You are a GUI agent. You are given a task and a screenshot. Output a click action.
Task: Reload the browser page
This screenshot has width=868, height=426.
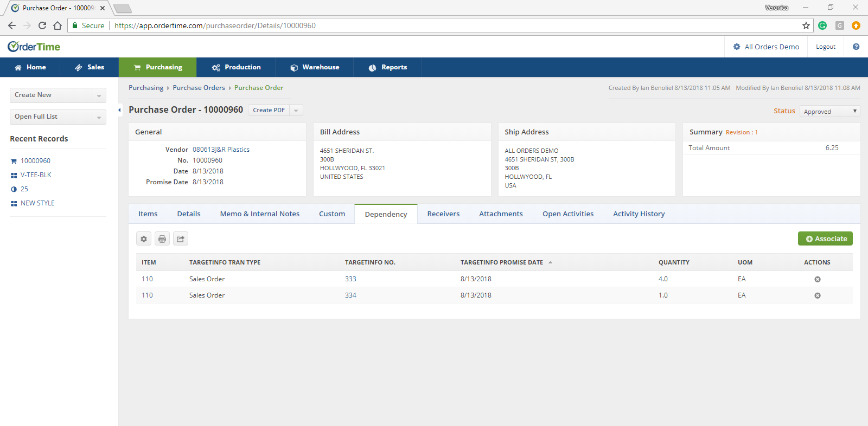tap(42, 25)
